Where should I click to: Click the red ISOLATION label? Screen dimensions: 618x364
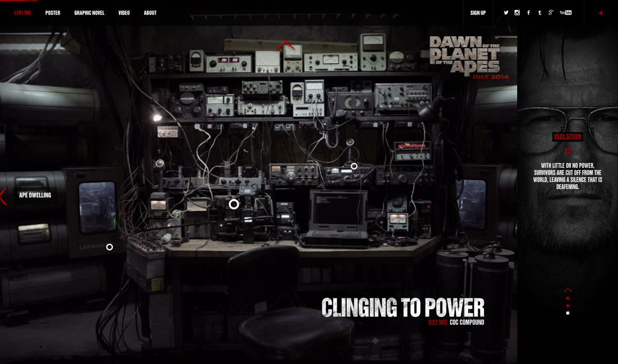568,137
